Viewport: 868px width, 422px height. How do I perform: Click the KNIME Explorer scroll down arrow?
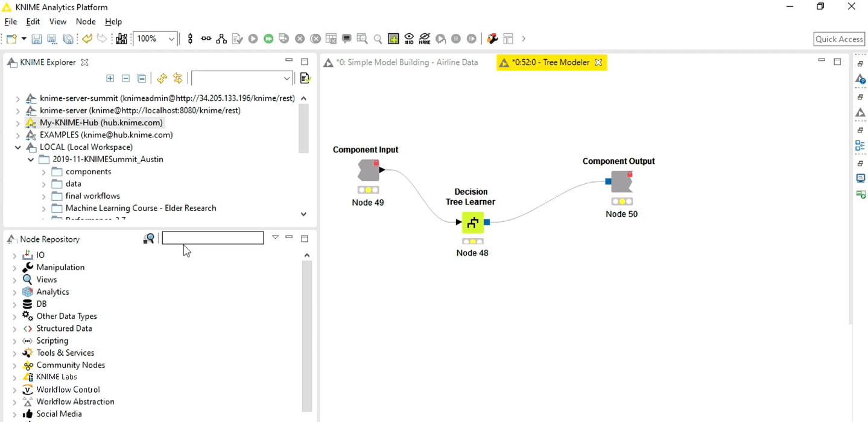point(303,214)
